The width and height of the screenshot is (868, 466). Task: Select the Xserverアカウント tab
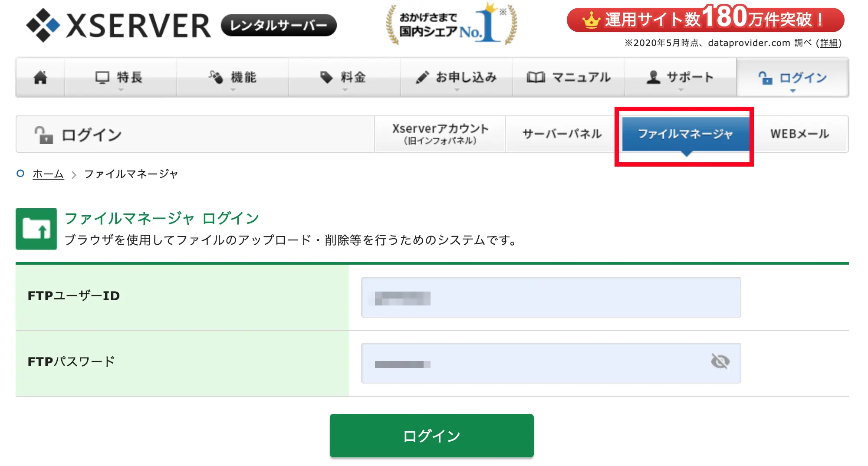(x=440, y=134)
